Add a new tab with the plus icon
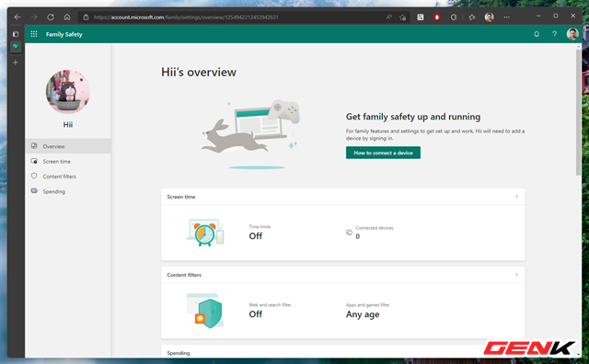The width and height of the screenshot is (589, 364). (x=16, y=63)
